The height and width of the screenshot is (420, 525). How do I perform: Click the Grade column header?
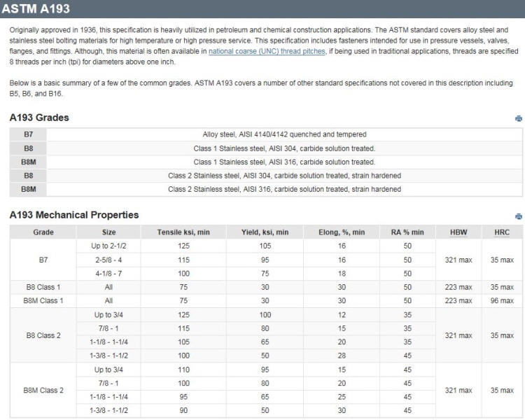(43, 232)
